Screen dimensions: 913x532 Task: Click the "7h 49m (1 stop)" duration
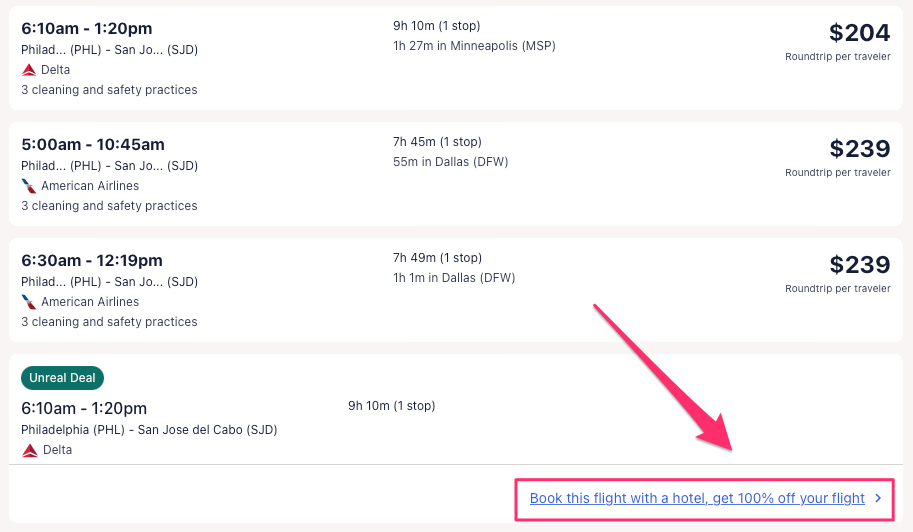(x=437, y=258)
